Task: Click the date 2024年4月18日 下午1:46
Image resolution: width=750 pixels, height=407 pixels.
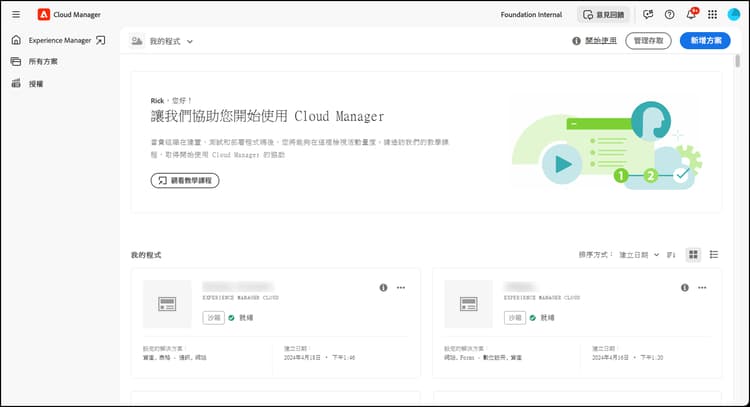Action: point(320,357)
